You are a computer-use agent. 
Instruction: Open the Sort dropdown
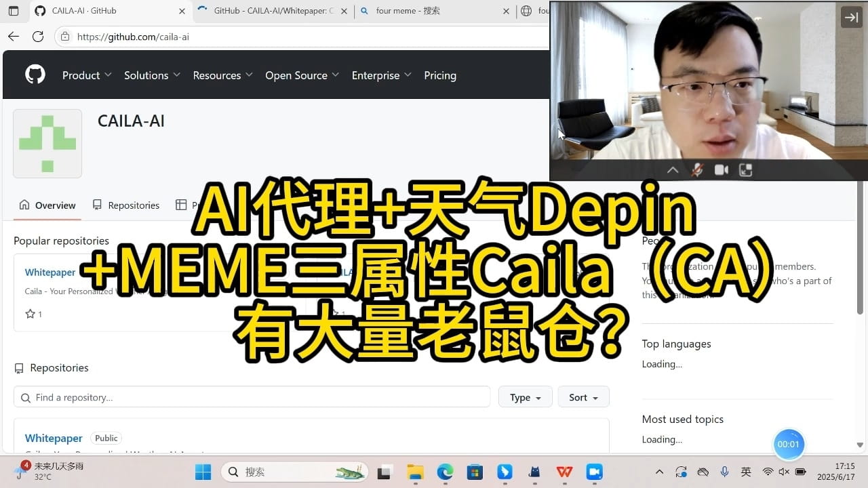point(583,397)
